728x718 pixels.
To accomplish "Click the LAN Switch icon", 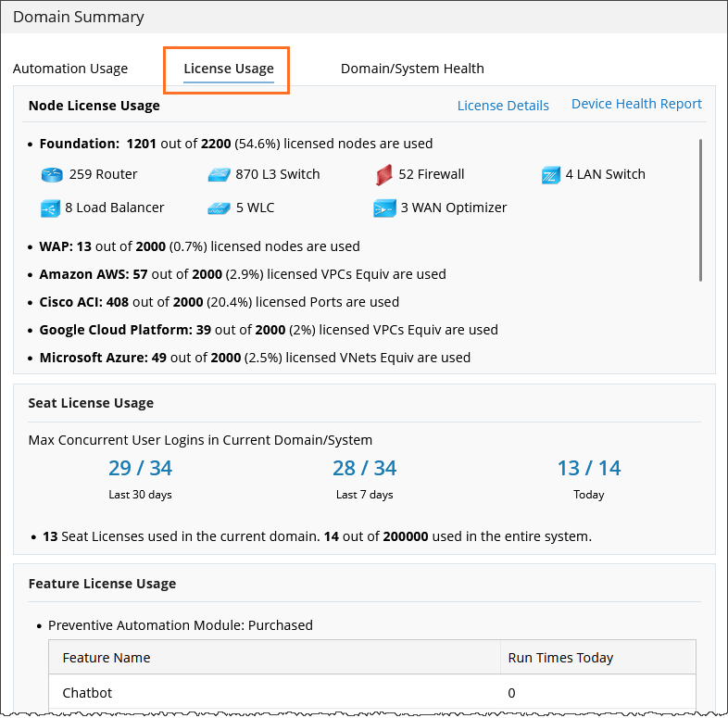I will 551,175.
